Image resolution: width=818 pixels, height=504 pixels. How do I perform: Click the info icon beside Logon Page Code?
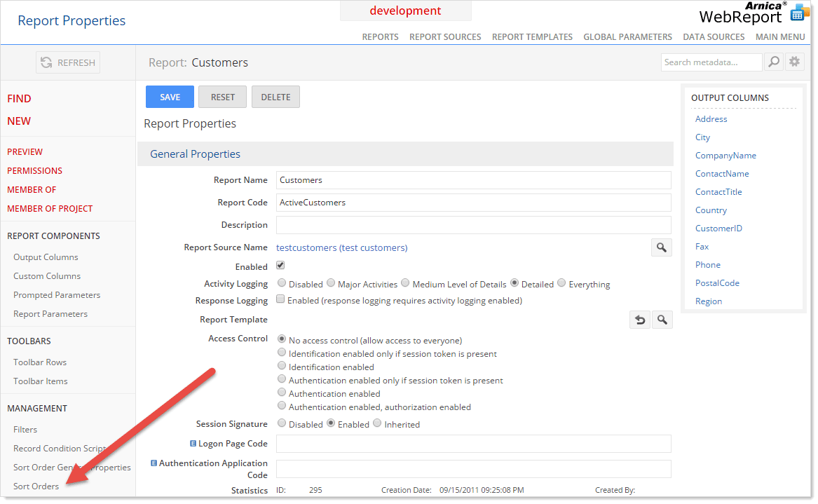(194, 443)
